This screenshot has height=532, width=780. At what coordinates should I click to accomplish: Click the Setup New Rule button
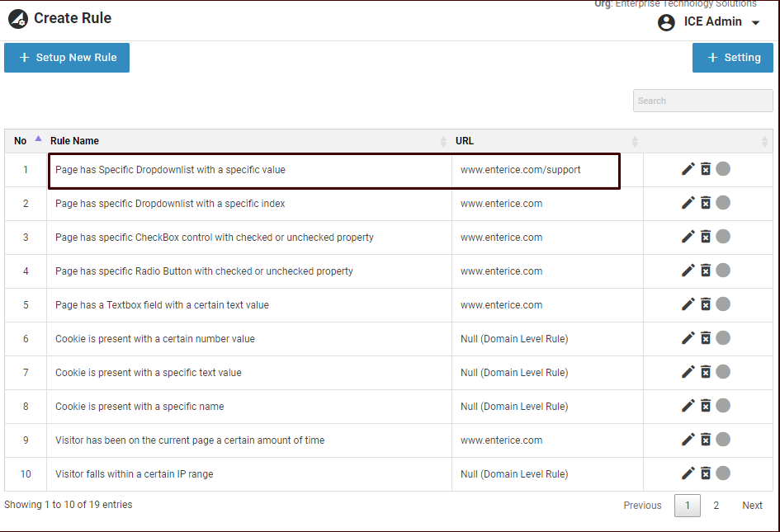pyautogui.click(x=67, y=58)
